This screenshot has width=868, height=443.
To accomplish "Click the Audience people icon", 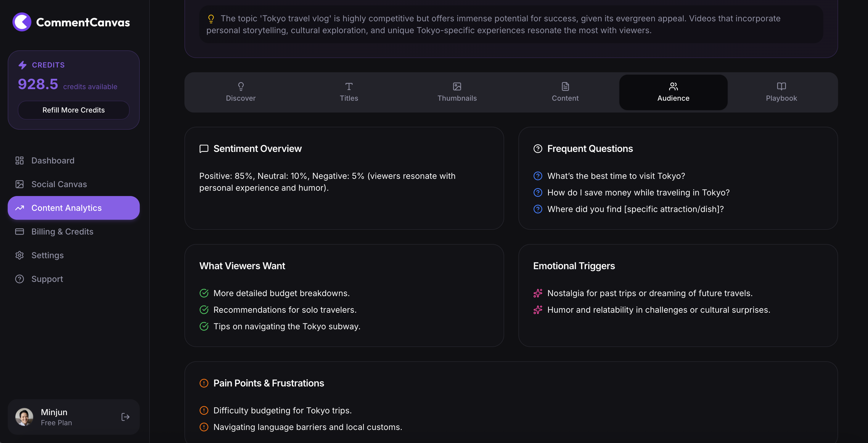I will coord(673,87).
